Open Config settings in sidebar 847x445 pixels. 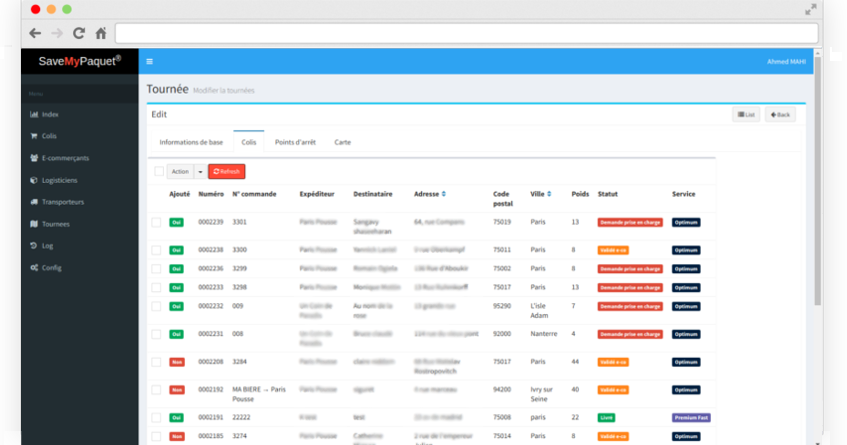(x=51, y=268)
